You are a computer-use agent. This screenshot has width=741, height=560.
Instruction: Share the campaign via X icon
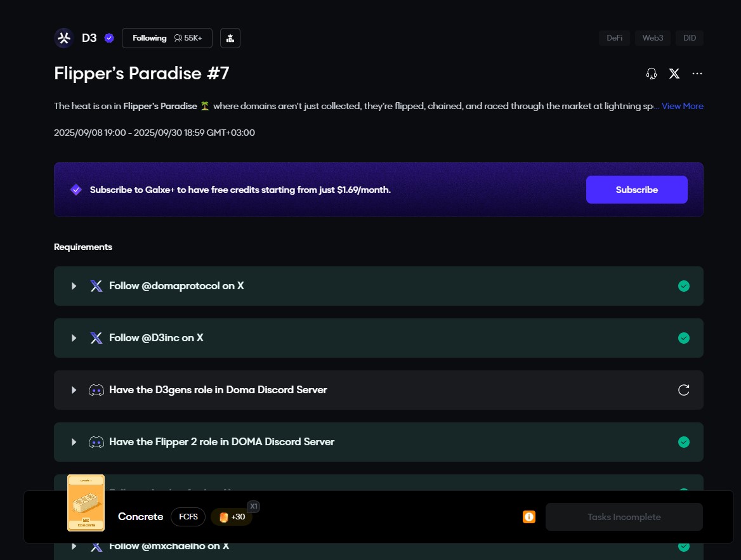click(674, 74)
